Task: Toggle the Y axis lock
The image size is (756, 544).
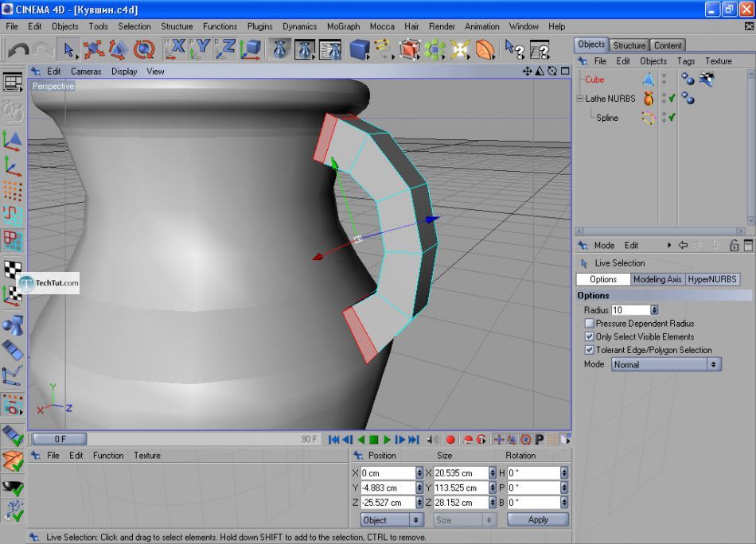Action: pyautogui.click(x=200, y=49)
